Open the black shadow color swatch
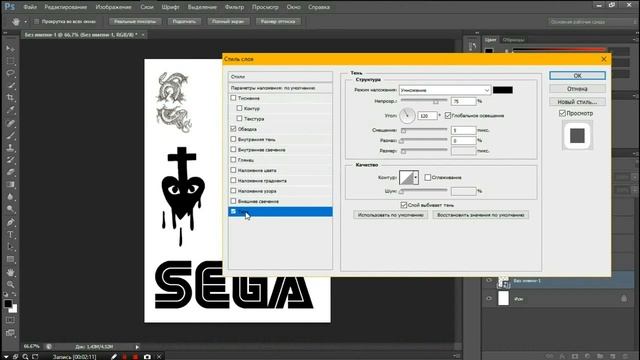Image resolution: width=640 pixels, height=360 pixels. coord(502,90)
